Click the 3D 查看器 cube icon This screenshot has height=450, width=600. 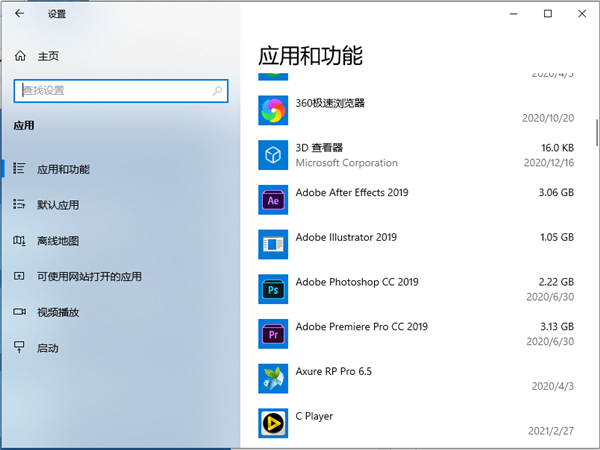click(273, 155)
